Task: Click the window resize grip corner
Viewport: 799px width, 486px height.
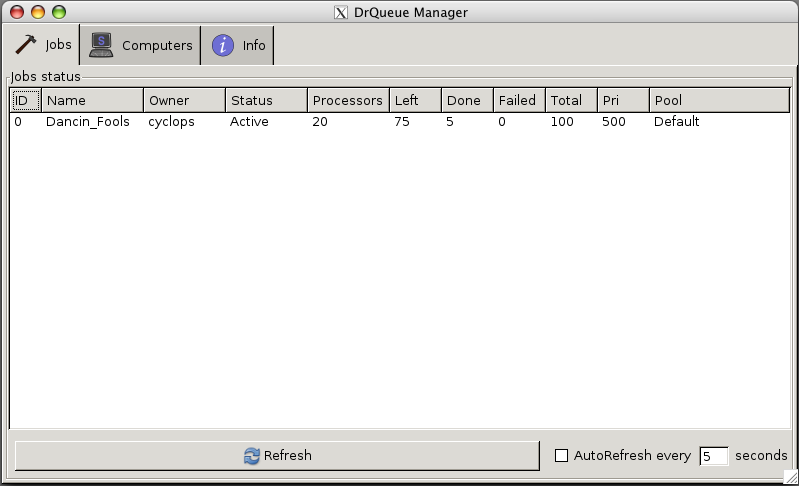Action: click(x=791, y=477)
